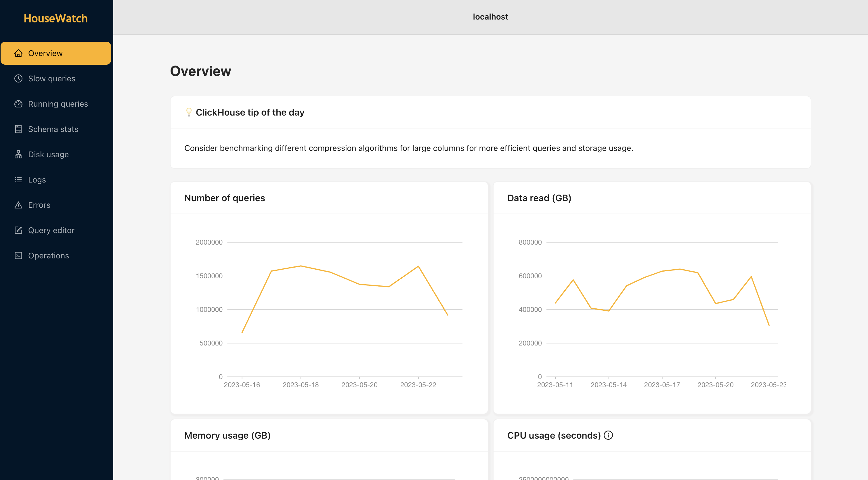Select Schema stats menu item
This screenshot has width=868, height=480.
[53, 129]
